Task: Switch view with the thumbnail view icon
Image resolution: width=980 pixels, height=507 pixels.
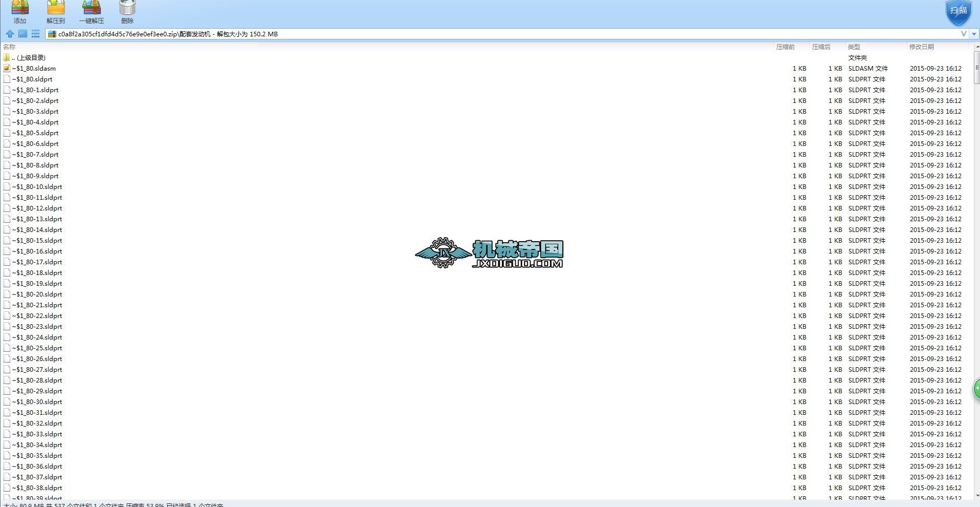Action: (x=23, y=34)
